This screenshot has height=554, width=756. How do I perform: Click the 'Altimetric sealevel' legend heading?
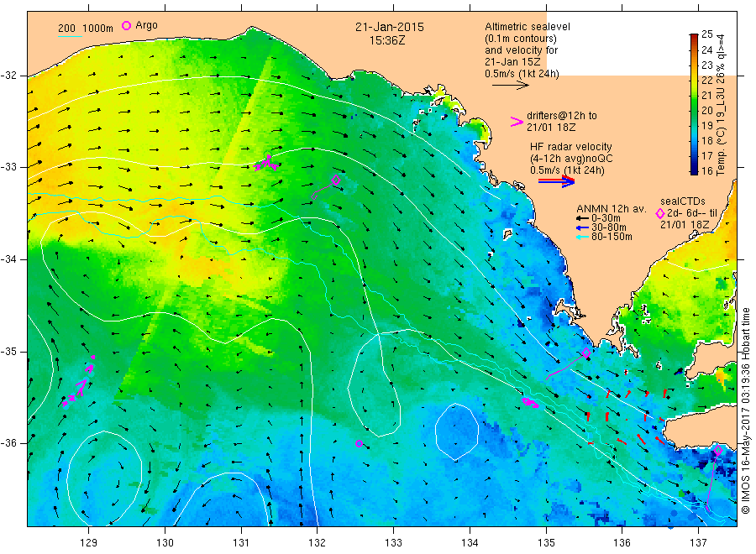pos(528,27)
